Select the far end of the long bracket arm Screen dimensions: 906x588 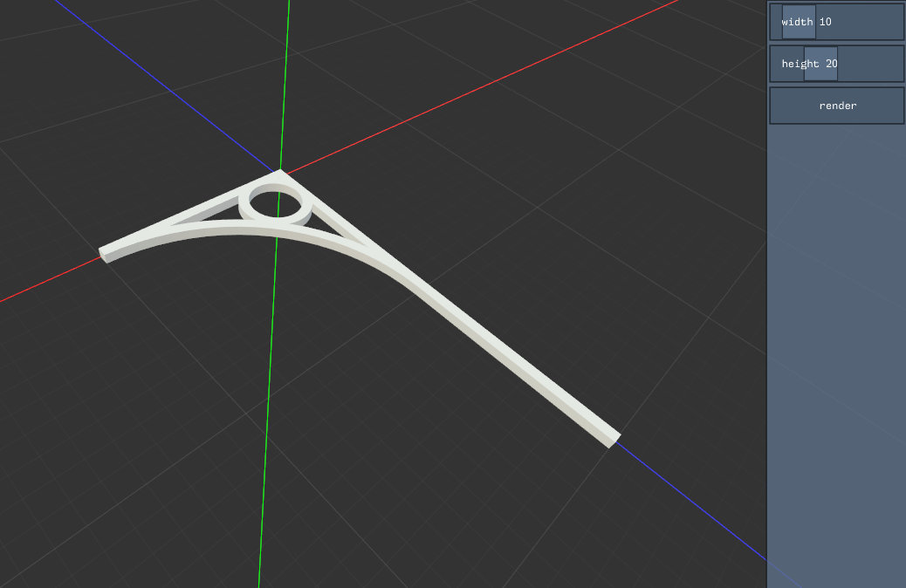(x=611, y=439)
